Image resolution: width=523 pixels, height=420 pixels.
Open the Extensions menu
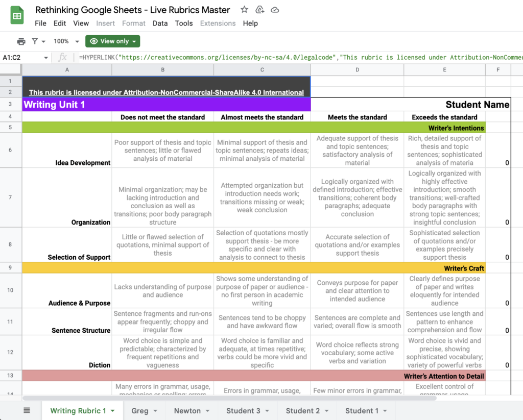coord(218,23)
